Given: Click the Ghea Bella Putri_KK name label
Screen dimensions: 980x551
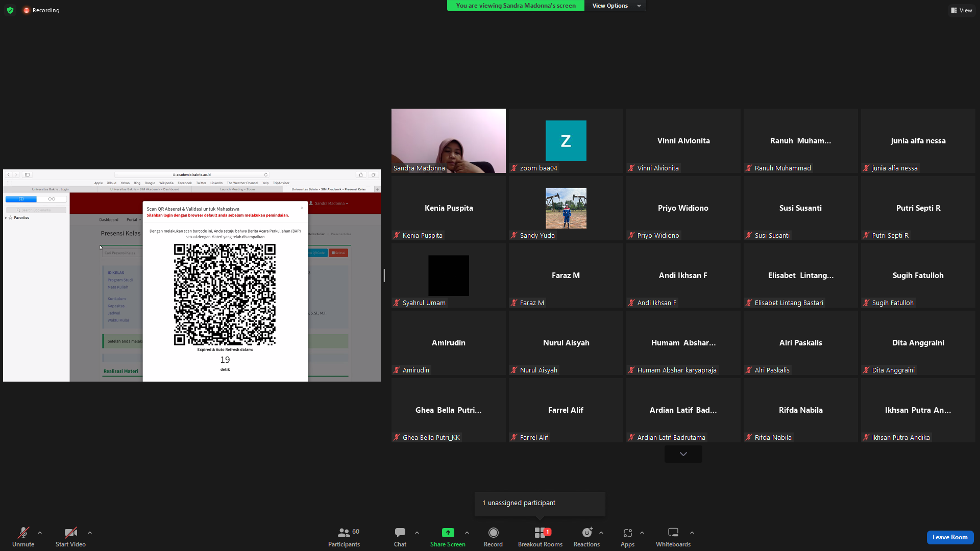Looking at the screenshot, I should click(x=431, y=437).
